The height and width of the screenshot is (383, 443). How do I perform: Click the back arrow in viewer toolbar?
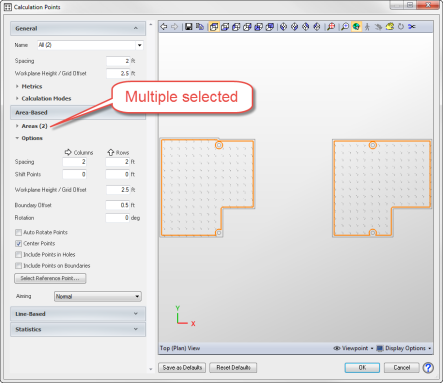[x=164, y=27]
